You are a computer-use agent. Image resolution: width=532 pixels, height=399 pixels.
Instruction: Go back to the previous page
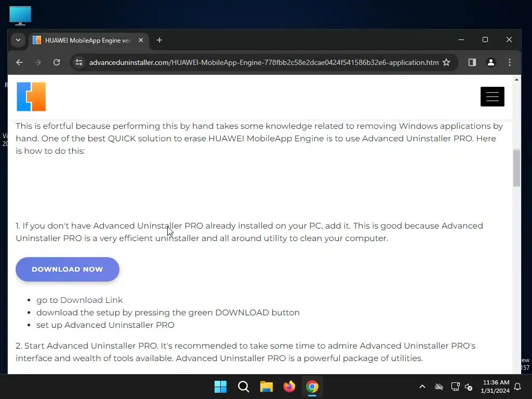(19, 62)
